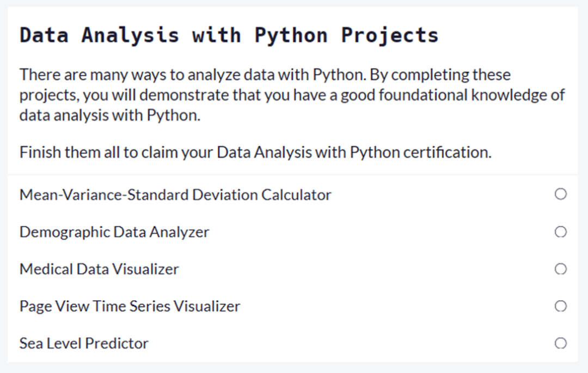Click the heading word "with"
Viewport: 588px width, 373px height.
coord(216,35)
